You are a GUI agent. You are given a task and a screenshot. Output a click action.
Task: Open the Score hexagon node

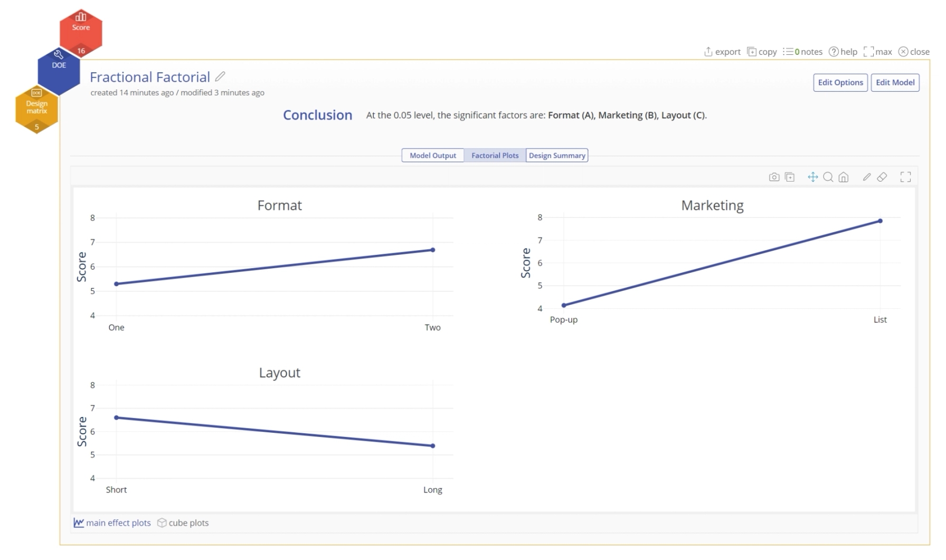point(81,31)
